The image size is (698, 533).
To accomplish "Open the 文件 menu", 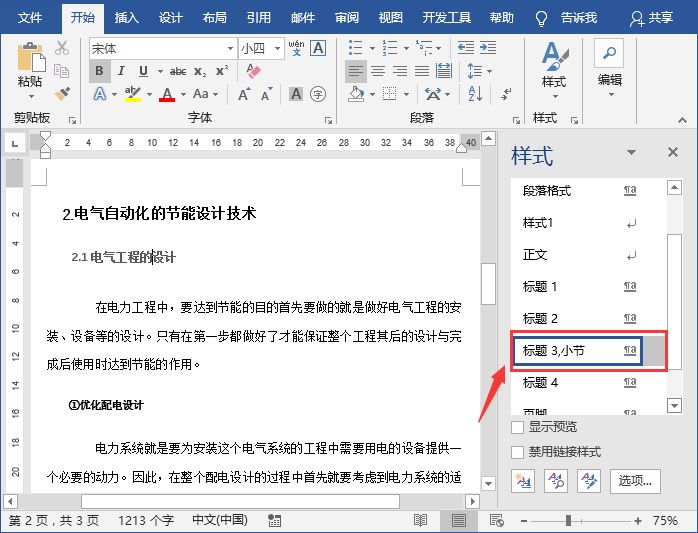I will (x=29, y=18).
